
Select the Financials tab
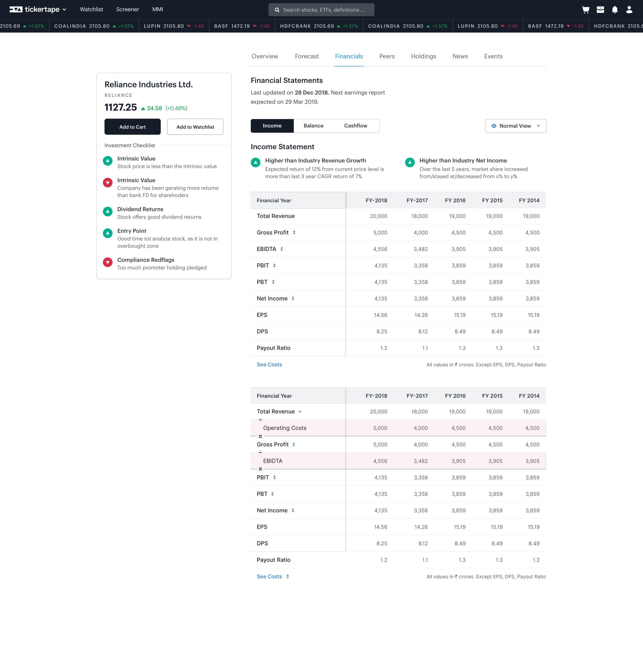point(349,56)
